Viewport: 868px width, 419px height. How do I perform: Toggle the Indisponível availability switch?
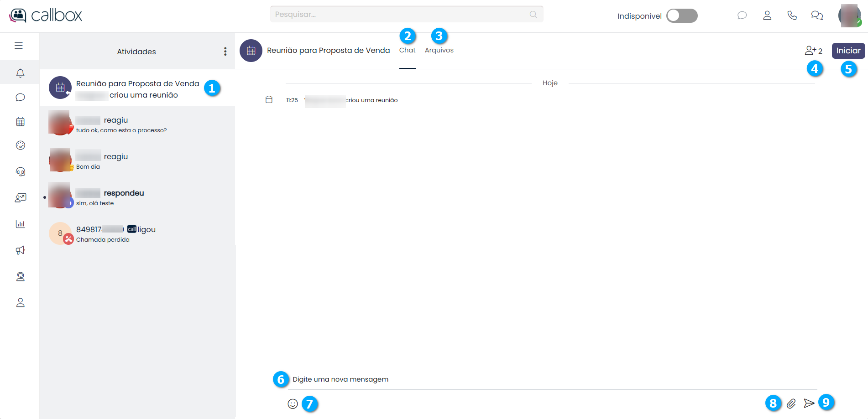(x=681, y=16)
